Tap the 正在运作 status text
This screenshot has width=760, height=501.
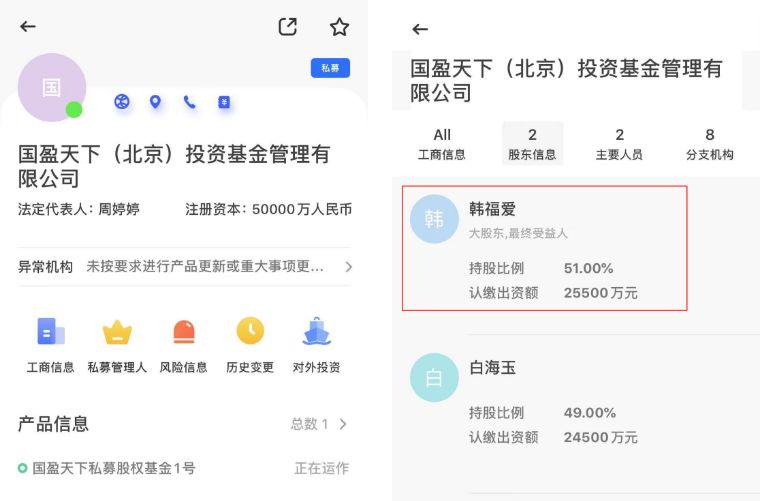[x=321, y=468]
